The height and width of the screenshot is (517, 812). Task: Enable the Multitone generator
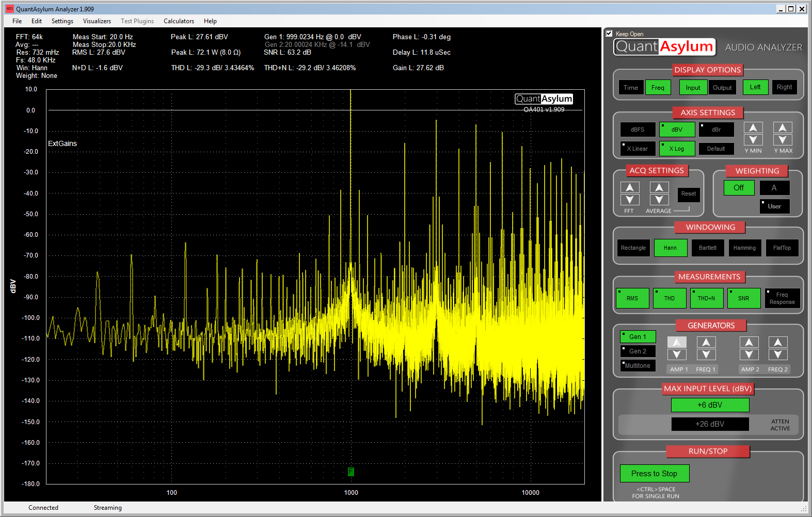pos(638,365)
